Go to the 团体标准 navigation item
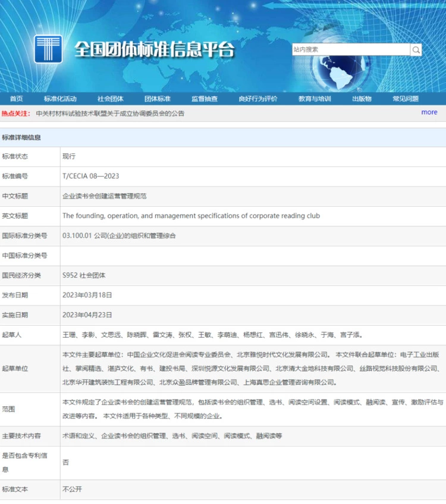Screen dimensions: 446x504 157,99
